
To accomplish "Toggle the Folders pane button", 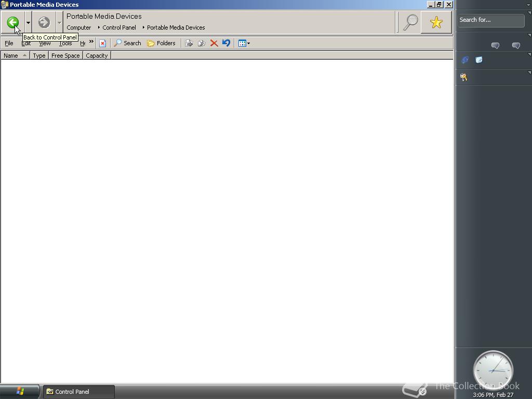I will pos(161,43).
